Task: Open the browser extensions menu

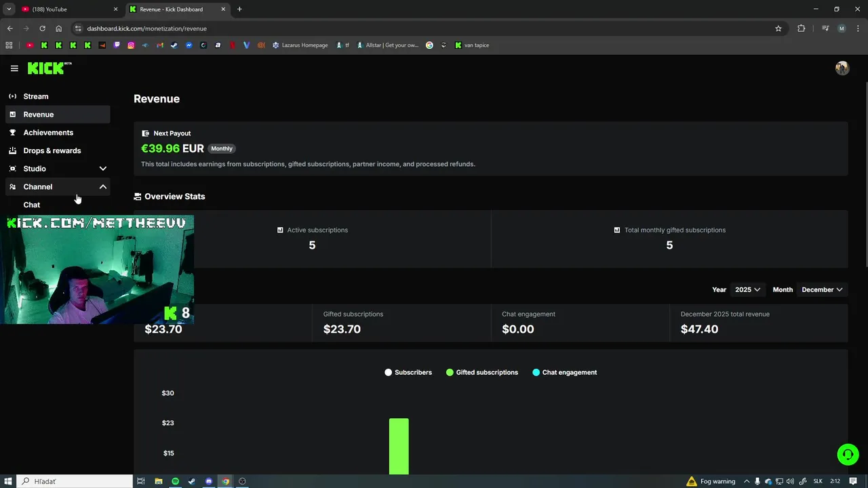Action: coord(802,28)
